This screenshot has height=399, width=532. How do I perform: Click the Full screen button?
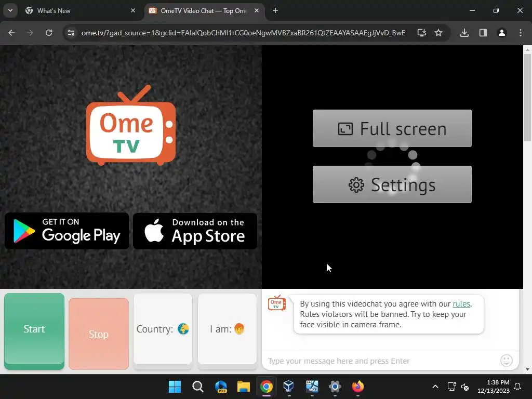point(392,129)
